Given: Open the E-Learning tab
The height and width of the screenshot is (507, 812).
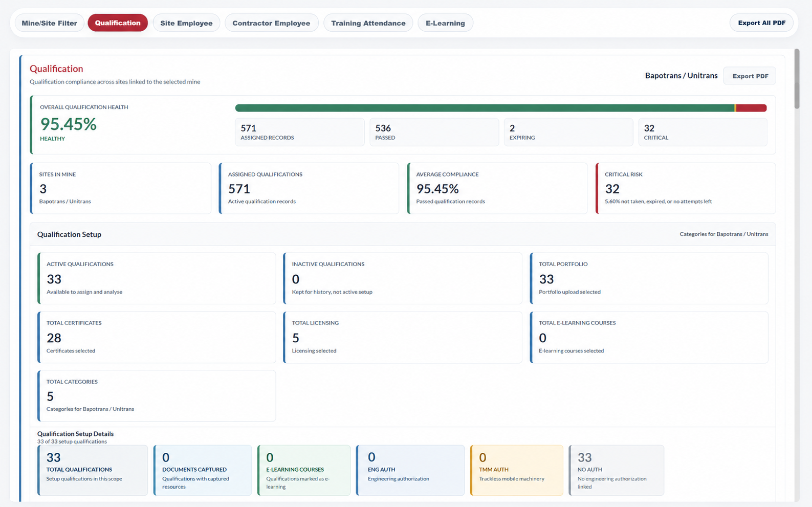Looking at the screenshot, I should (x=445, y=23).
